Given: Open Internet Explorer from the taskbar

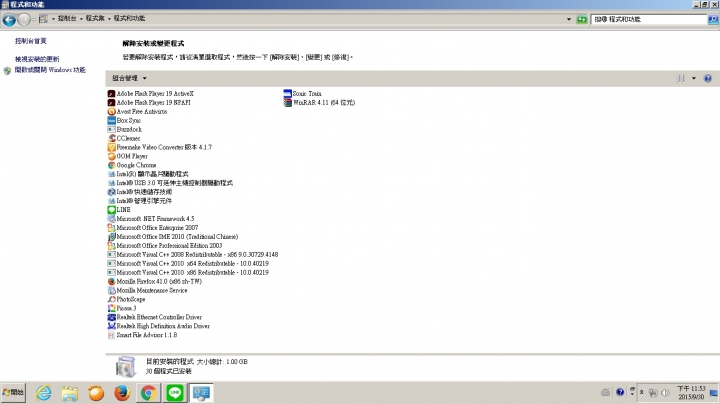Looking at the screenshot, I should click(x=44, y=393).
